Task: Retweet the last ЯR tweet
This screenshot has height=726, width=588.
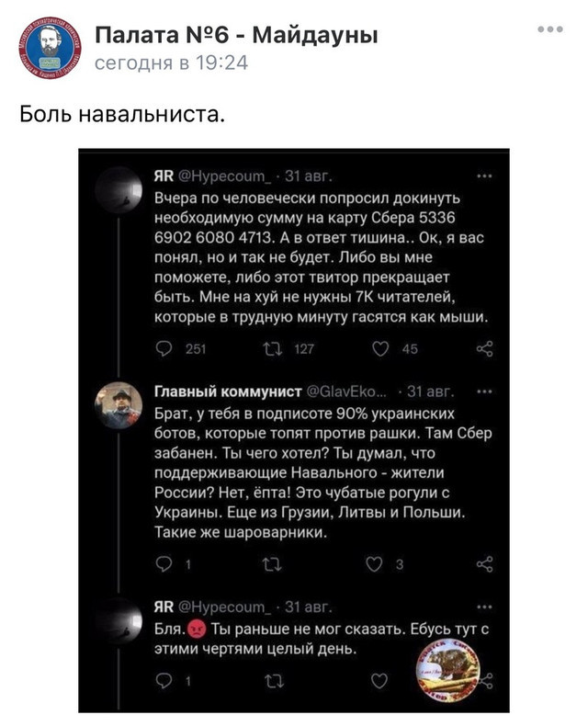Action: click(274, 681)
